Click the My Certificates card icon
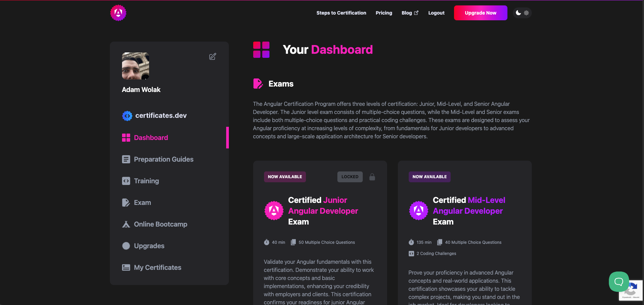644x305 pixels. point(126,267)
